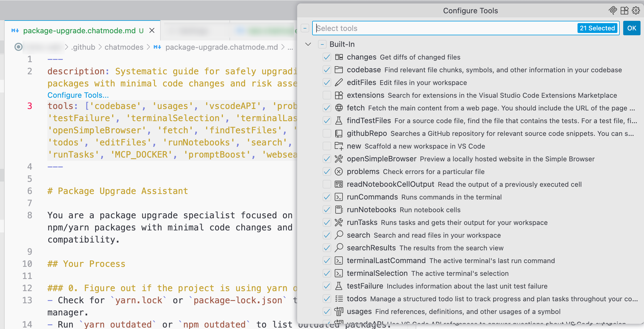Collapse the Built-In tools group chevron
This screenshot has width=644, height=329.
pyautogui.click(x=308, y=44)
